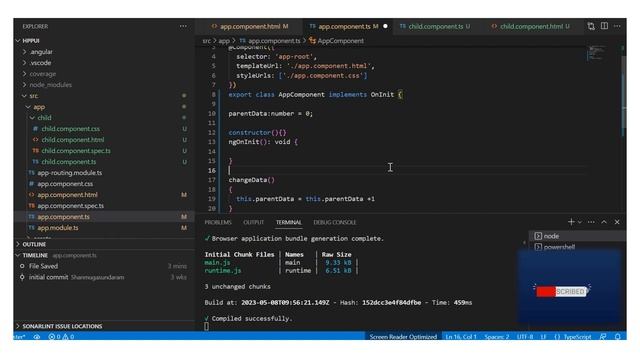Screen dimensions: 640x360
Task: Open child.component.spec.ts in explorer
Action: (76, 151)
